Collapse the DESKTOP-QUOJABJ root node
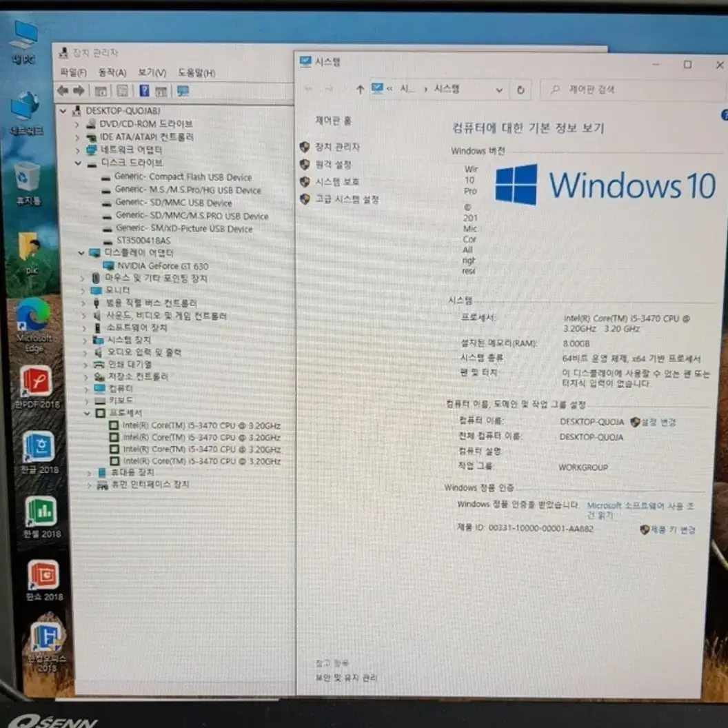This screenshot has height=728, width=728. (63, 111)
